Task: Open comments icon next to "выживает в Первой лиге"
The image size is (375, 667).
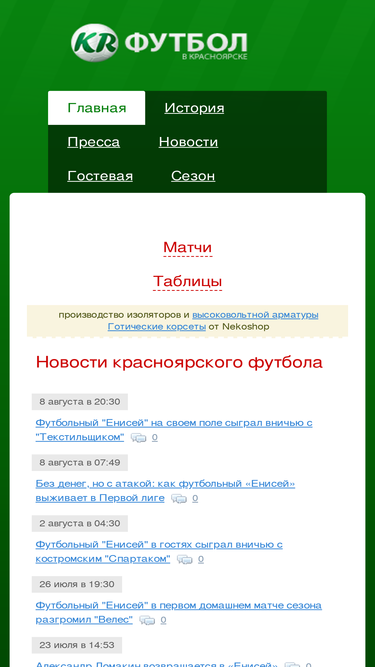Action: pyautogui.click(x=179, y=499)
